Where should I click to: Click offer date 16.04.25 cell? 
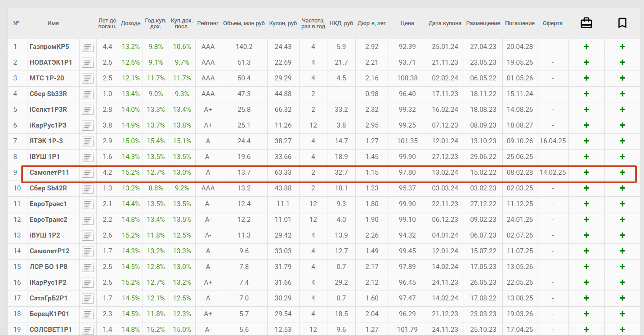point(553,141)
